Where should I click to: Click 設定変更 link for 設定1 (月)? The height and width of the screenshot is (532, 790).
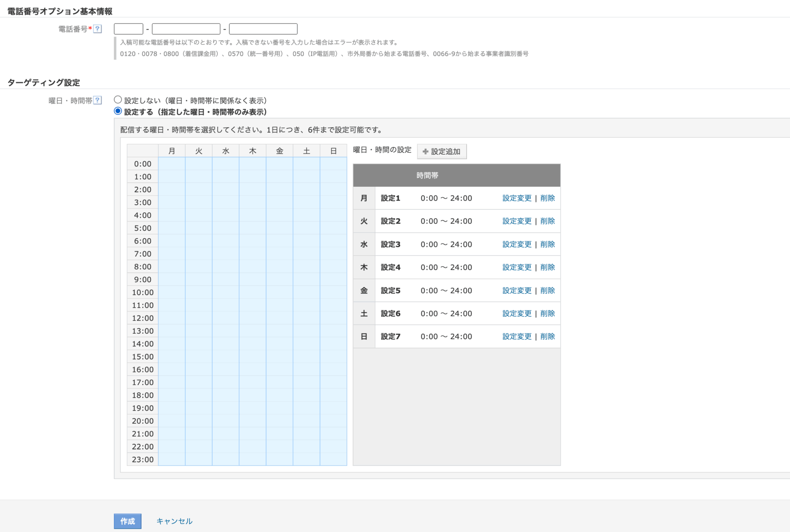pyautogui.click(x=517, y=198)
